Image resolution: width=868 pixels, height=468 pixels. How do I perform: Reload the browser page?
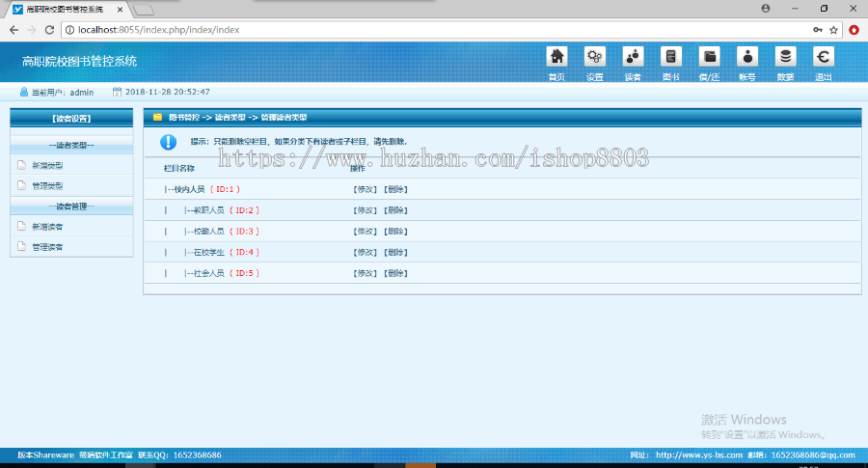(x=49, y=30)
